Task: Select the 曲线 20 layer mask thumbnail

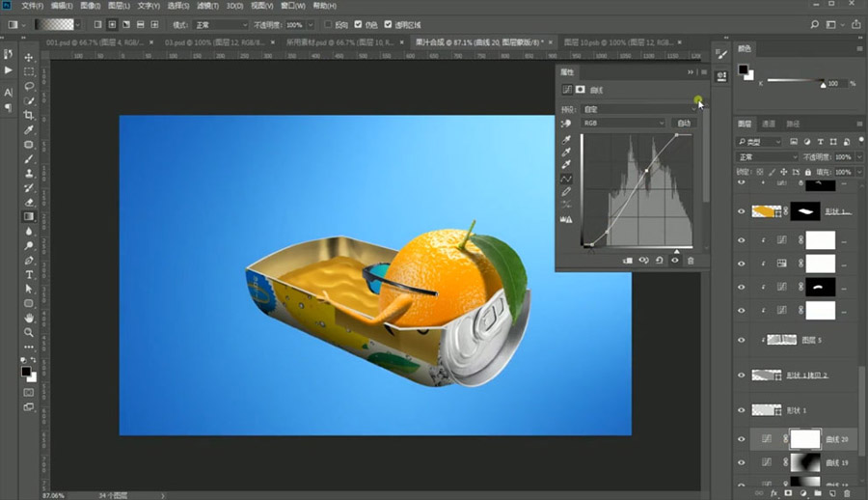Action: 805,439
